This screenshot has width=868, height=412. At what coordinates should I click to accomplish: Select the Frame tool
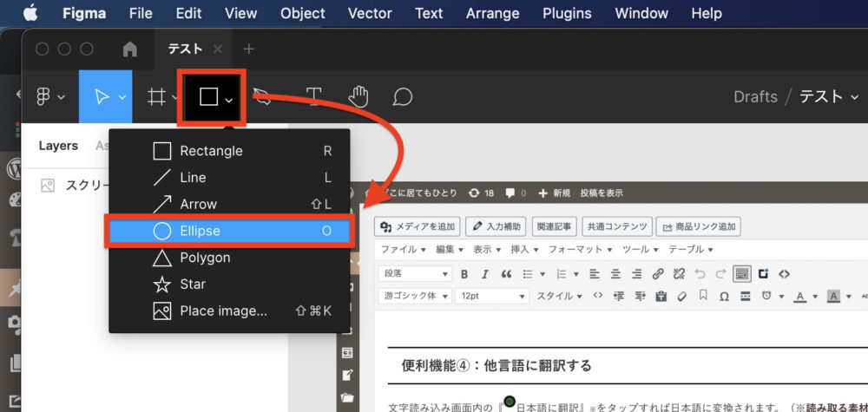[x=157, y=97]
